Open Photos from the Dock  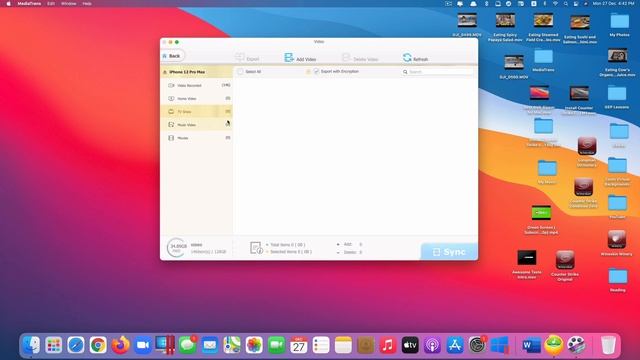pyautogui.click(x=254, y=345)
